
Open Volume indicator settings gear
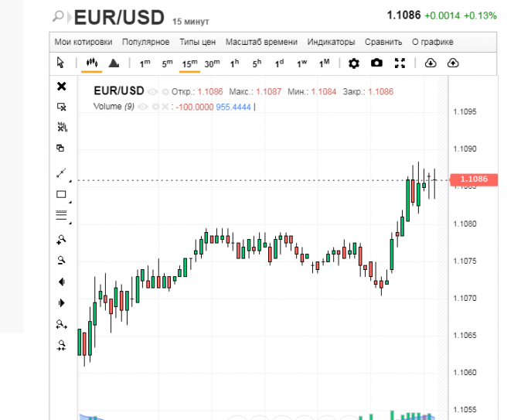tap(156, 107)
